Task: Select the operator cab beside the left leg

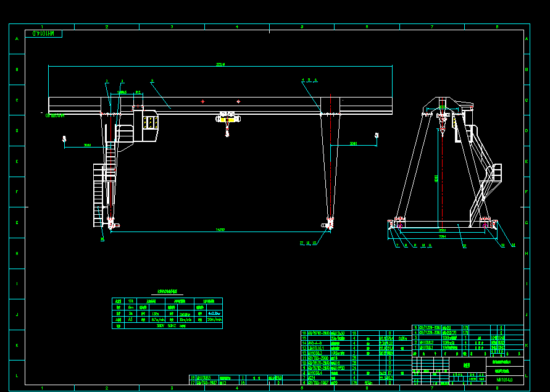Action: click(x=145, y=125)
